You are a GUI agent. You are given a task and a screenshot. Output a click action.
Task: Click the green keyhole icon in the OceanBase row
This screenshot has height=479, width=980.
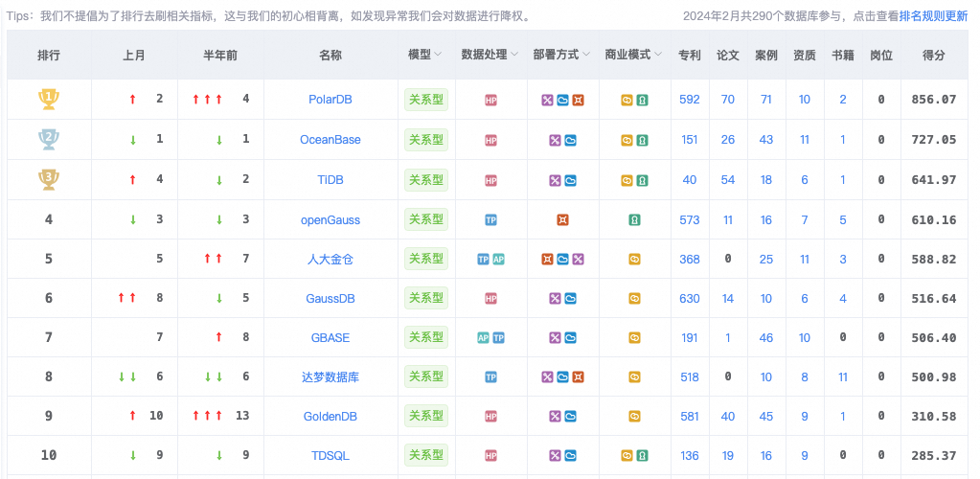[642, 141]
